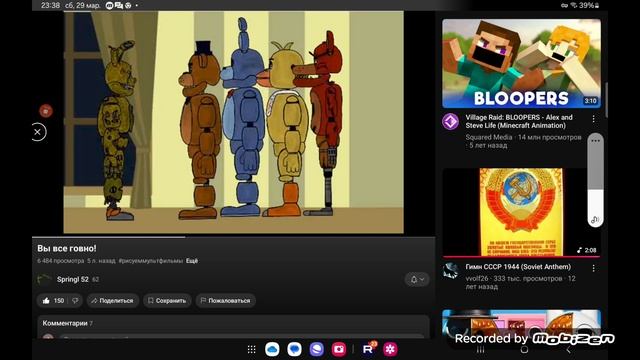Open the Springl 52 channel name
The width and height of the screenshot is (640, 360).
pos(73,279)
